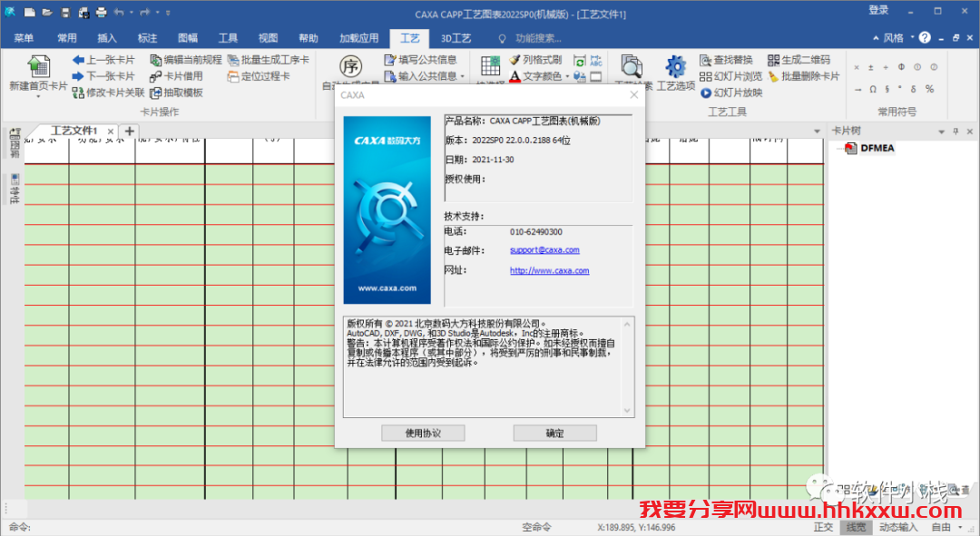This screenshot has height=536, width=980.
Task: Click 登录 in the title bar
Action: (x=878, y=10)
